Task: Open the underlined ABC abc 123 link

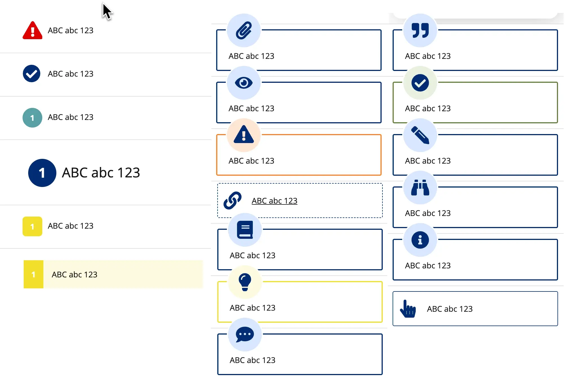Action: [x=274, y=201]
